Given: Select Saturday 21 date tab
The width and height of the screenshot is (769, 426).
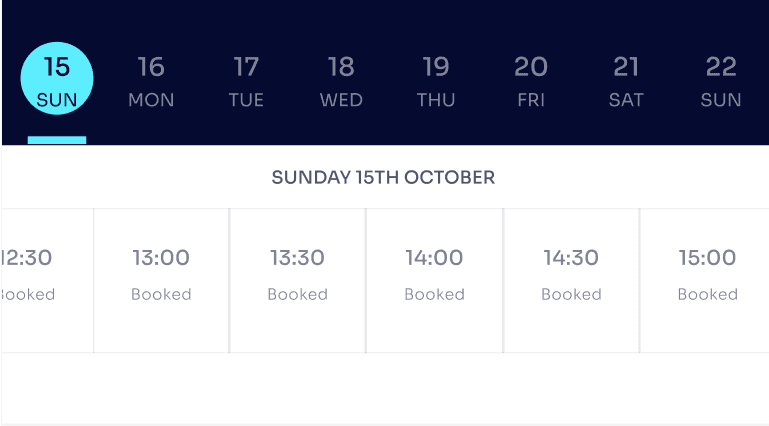Looking at the screenshot, I should coord(626,82).
